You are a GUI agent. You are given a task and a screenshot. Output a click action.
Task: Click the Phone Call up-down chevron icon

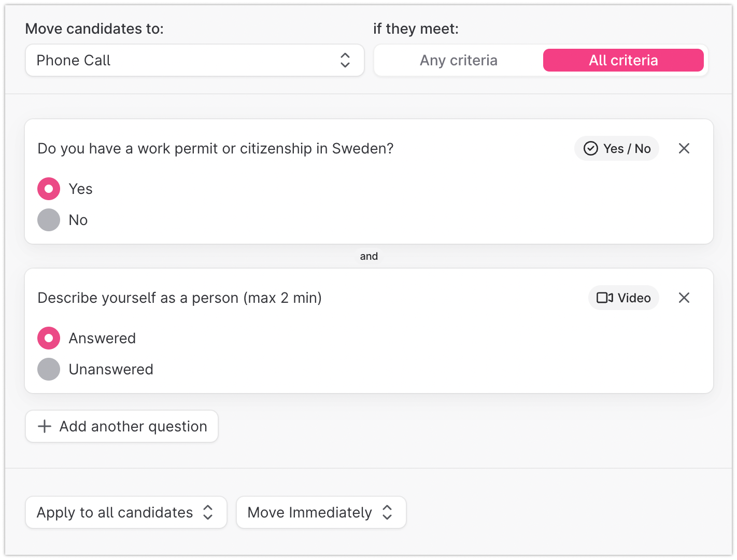click(x=345, y=60)
